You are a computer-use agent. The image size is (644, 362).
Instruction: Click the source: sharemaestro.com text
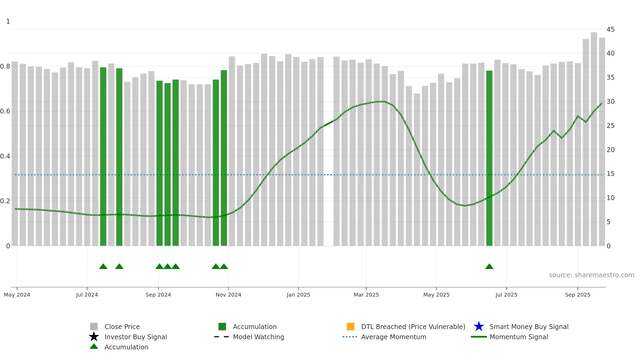coord(591,275)
